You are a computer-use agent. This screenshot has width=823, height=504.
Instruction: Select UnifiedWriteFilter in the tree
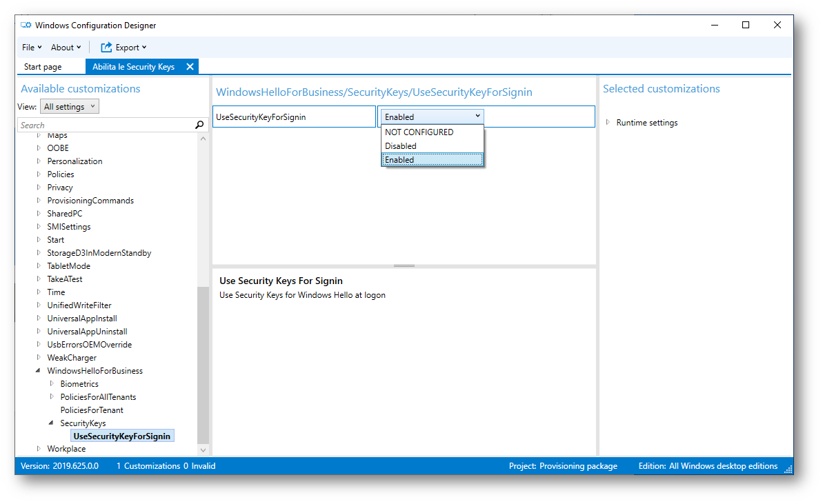coord(79,305)
